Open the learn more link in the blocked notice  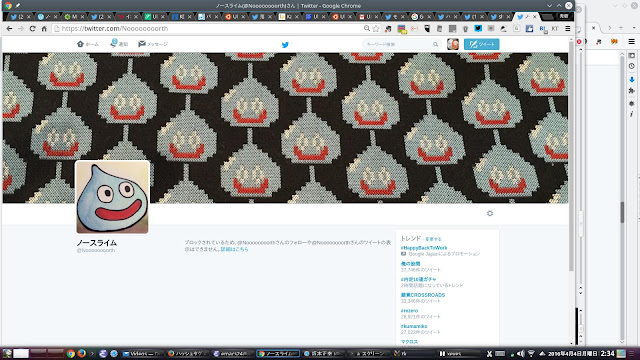pyautogui.click(x=234, y=249)
